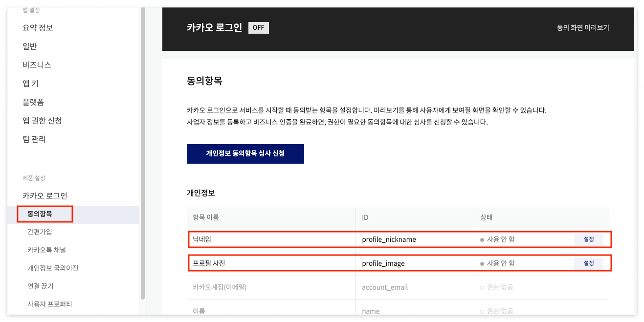Click profile_image ID cell
This screenshot has width=644, height=322.
pyautogui.click(x=415, y=263)
